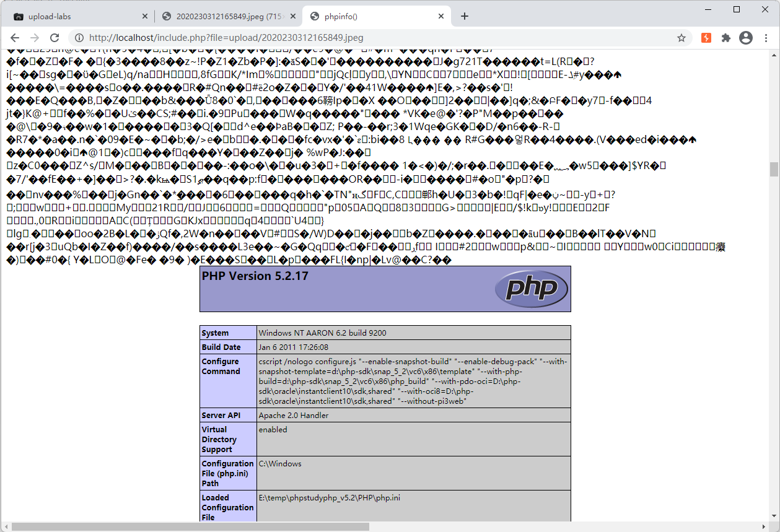Bookmark this page with the star icon
Viewport: 780px width, 532px height.
[681, 38]
